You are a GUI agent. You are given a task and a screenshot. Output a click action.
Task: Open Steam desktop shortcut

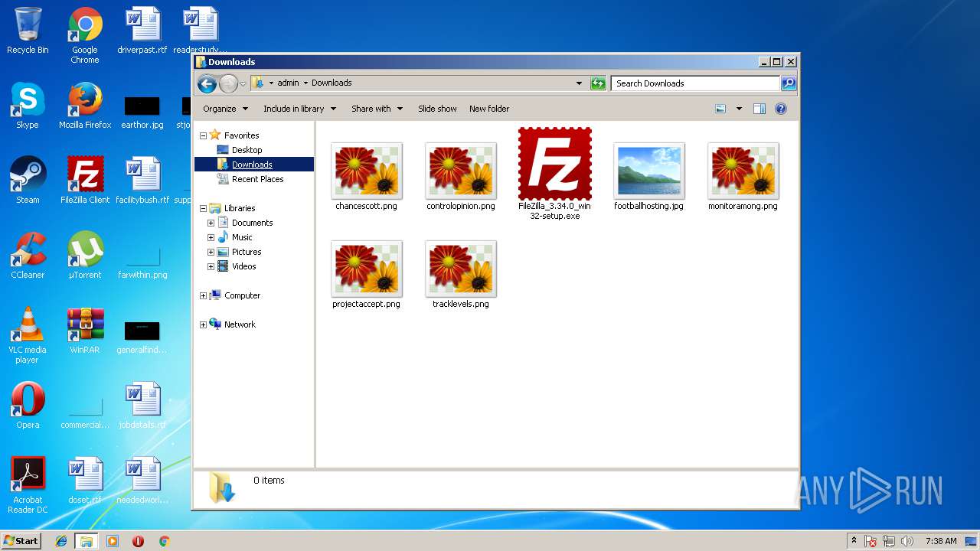28,181
